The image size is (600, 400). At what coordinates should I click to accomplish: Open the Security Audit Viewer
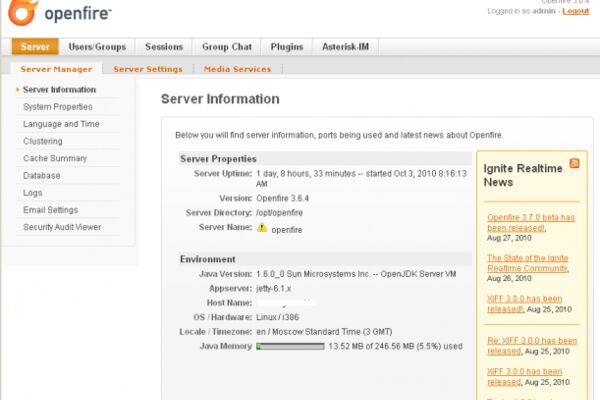(x=62, y=227)
